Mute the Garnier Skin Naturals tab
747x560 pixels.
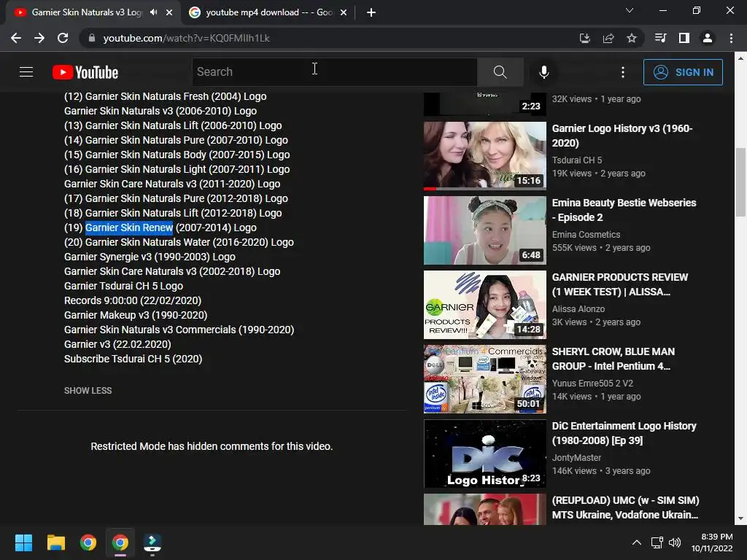coord(153,12)
